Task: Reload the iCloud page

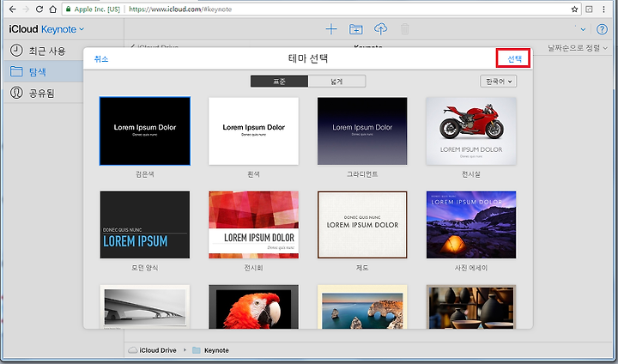Action: pyautogui.click(x=39, y=9)
